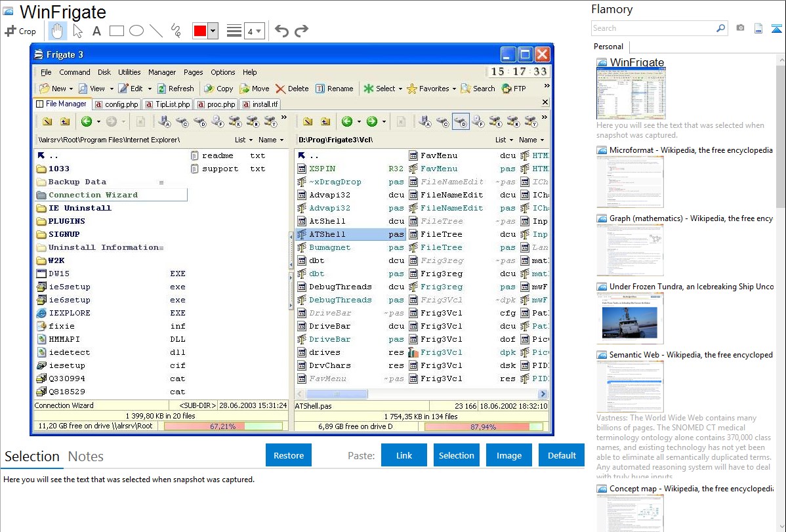Screen dimensions: 786x532
Task: Switch to the Notes tab
Action: [86, 457]
